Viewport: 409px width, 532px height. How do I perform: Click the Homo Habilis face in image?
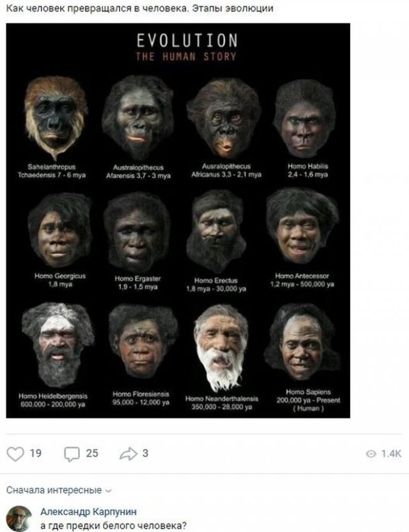click(x=305, y=119)
